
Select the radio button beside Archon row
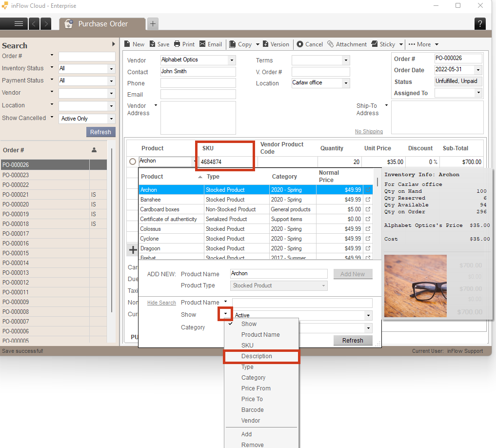click(x=132, y=162)
